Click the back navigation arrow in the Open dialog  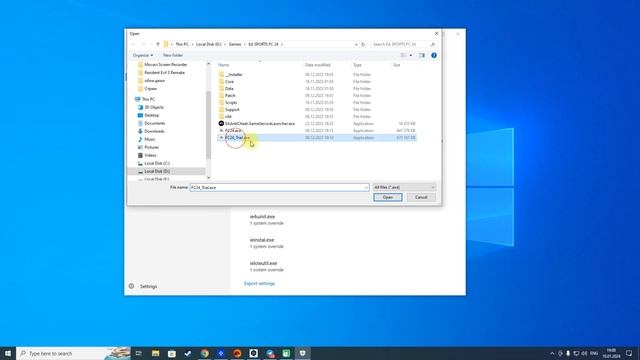pyautogui.click(x=133, y=44)
